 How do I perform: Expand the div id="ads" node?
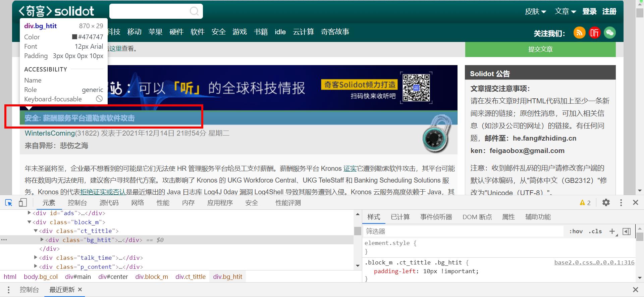click(x=29, y=213)
